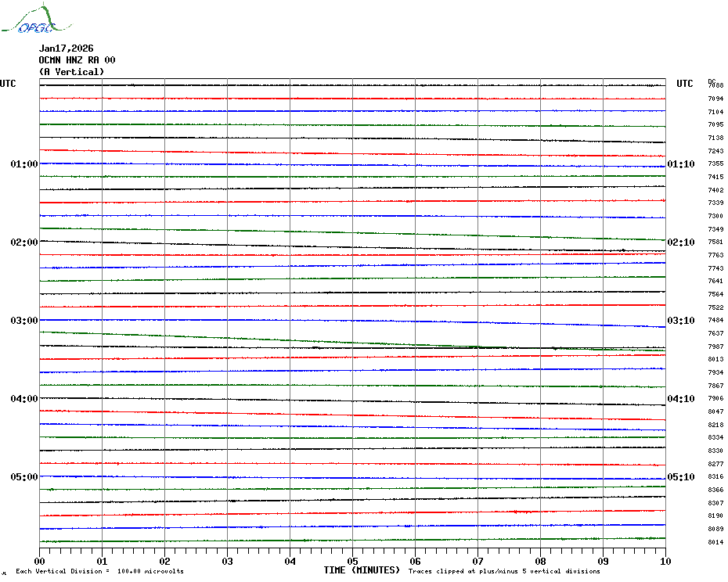Click the DC offset value '7355'
The height and width of the screenshot is (582, 728).
[x=715, y=163]
